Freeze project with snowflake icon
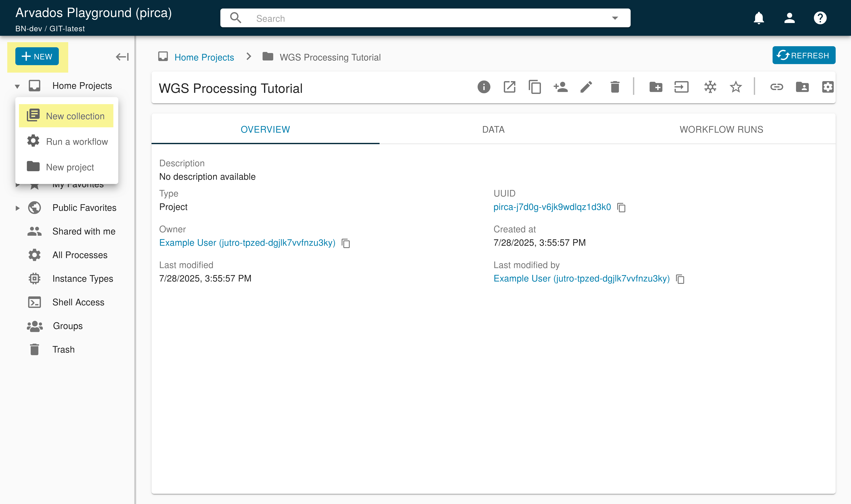 (x=710, y=87)
